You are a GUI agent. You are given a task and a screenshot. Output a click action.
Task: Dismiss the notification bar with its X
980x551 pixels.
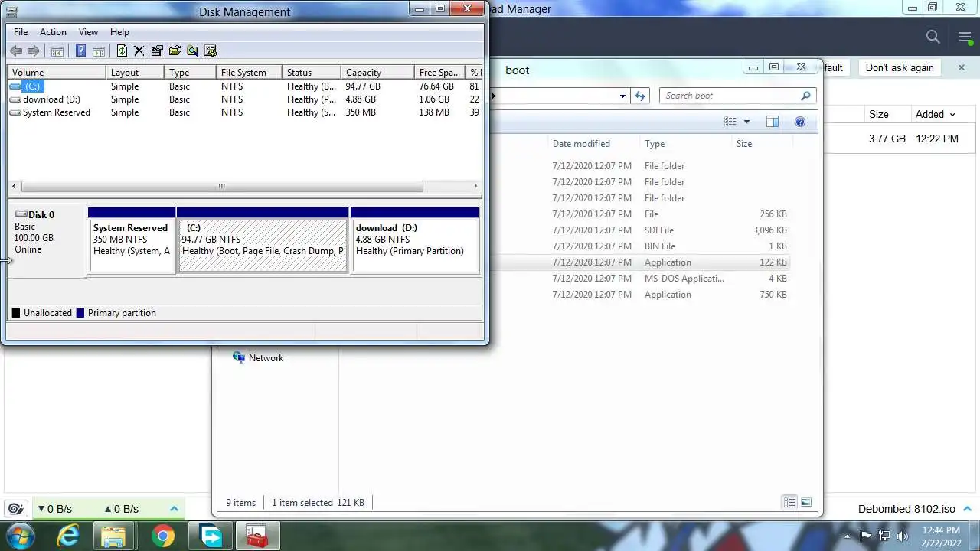point(962,67)
